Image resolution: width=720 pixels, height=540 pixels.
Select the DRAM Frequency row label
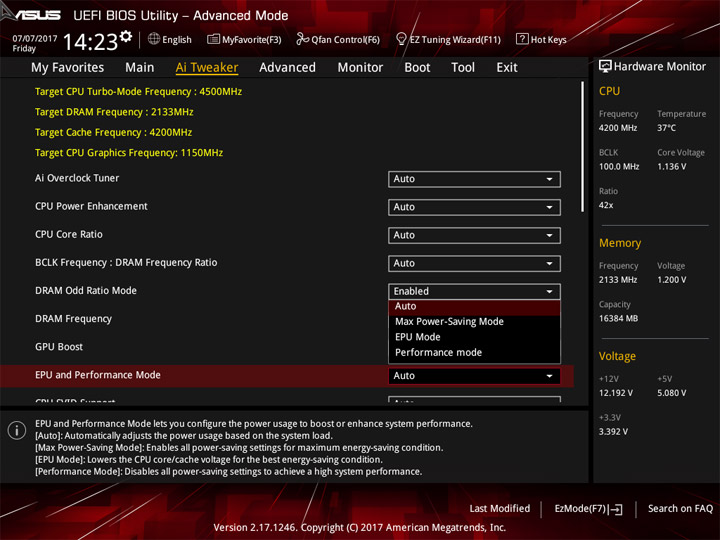tap(73, 319)
